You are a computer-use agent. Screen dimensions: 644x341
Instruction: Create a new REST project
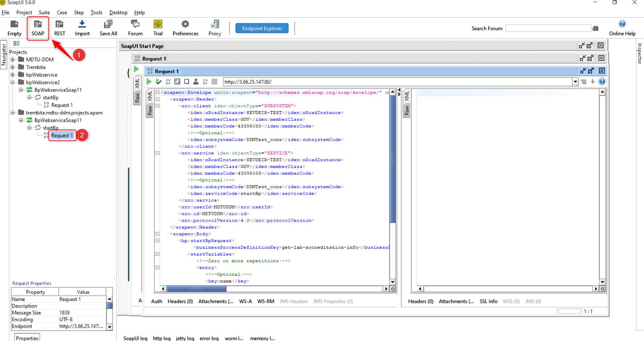pos(60,28)
